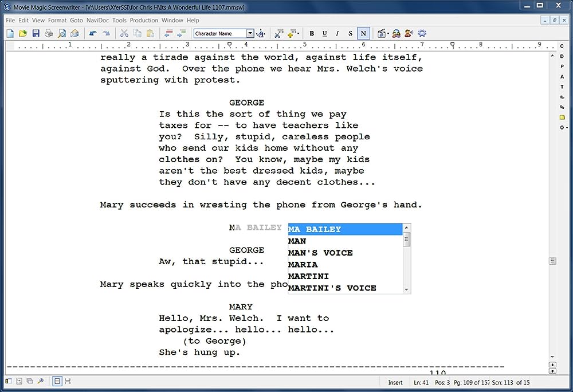This screenshot has width=573, height=392.
Task: Select MAN'S VOICE from character list
Action: pos(345,253)
